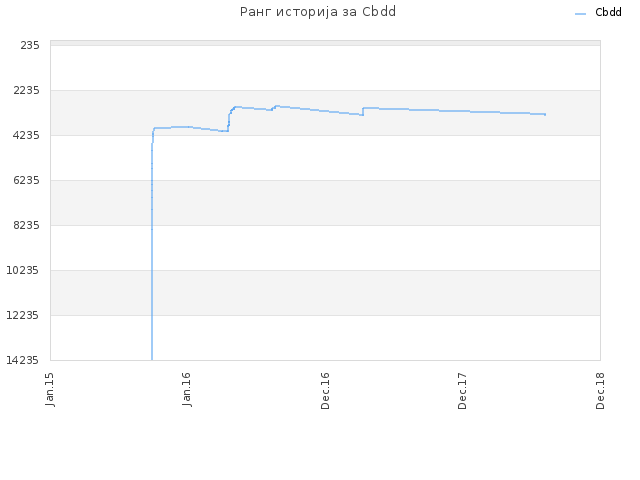Screen dimensions: 640x480
Task: Click the 10235 y-axis label
Action: (23, 270)
